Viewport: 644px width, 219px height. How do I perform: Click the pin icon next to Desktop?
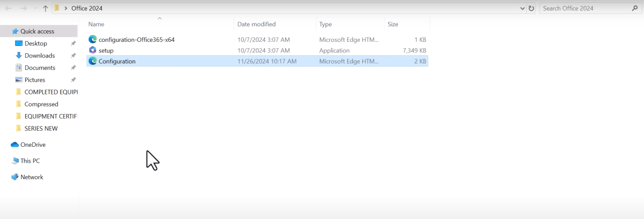pos(73,43)
